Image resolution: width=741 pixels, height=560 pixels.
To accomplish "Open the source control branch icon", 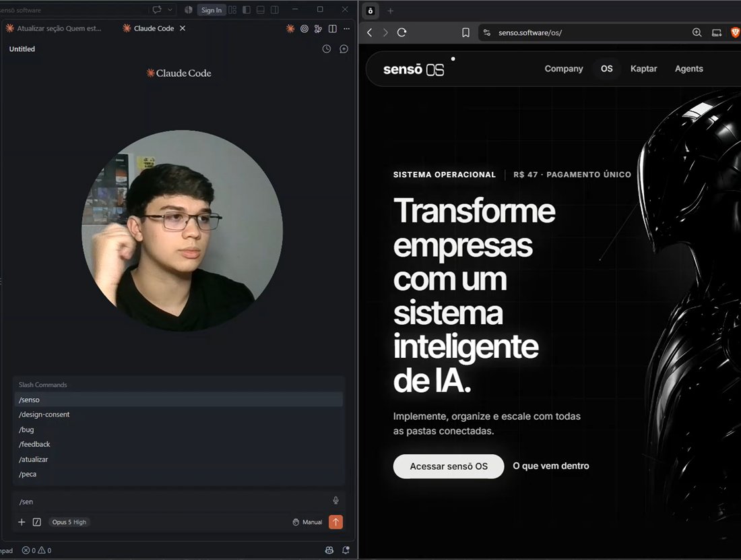I will [x=318, y=29].
